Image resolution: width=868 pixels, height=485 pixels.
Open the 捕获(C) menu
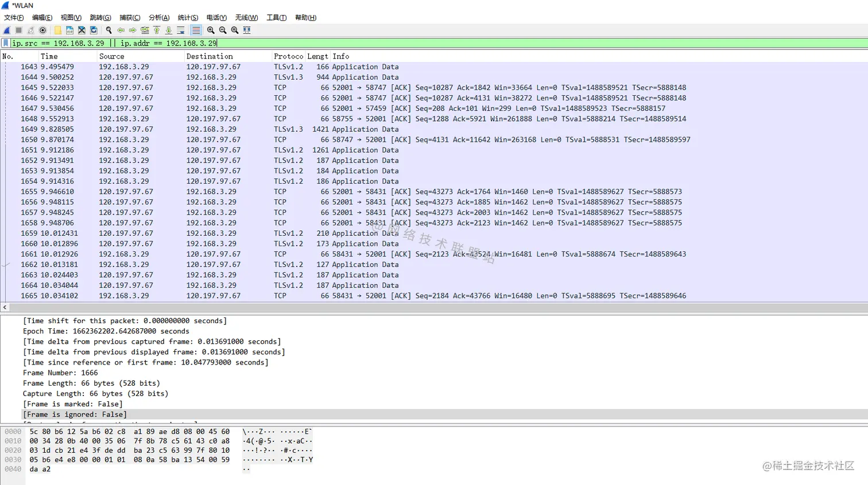click(130, 18)
